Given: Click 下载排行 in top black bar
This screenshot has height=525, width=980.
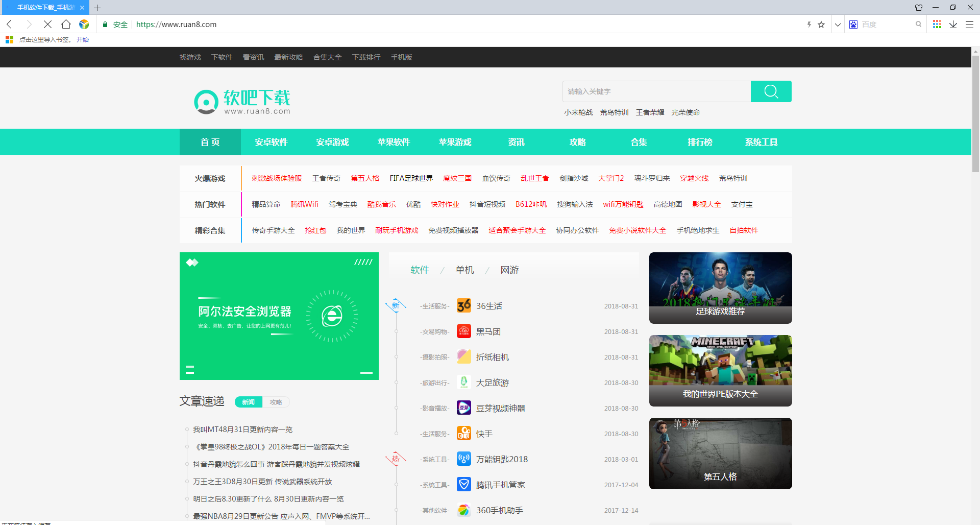Looking at the screenshot, I should [x=366, y=57].
